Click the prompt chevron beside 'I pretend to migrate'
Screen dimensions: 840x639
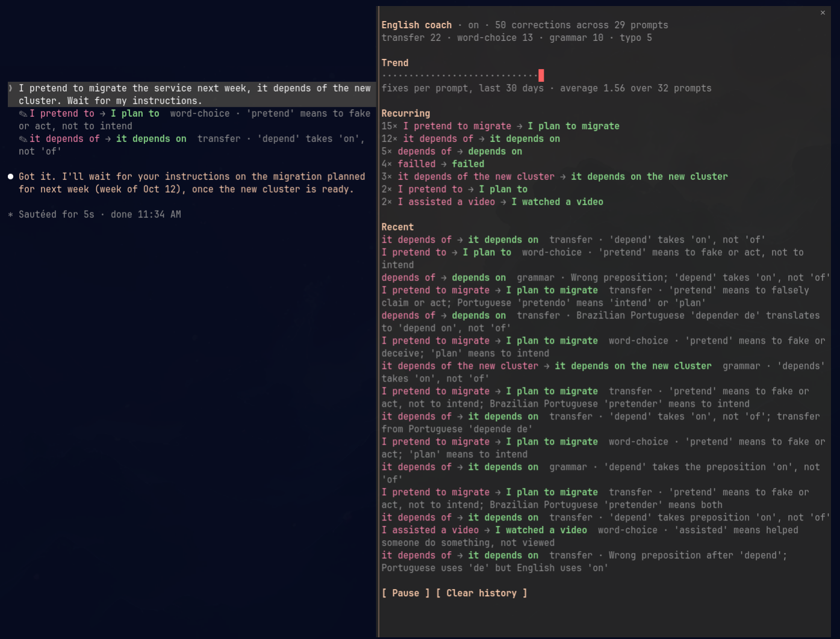(x=11, y=88)
